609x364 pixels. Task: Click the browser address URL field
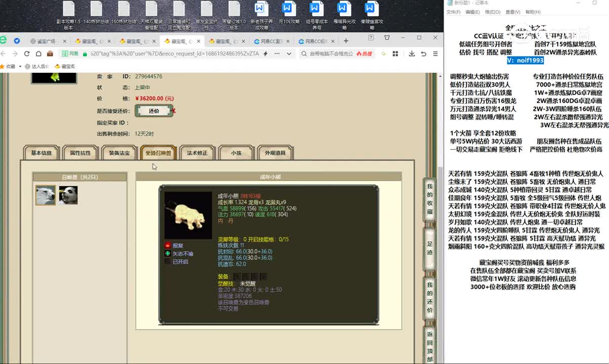click(x=174, y=54)
